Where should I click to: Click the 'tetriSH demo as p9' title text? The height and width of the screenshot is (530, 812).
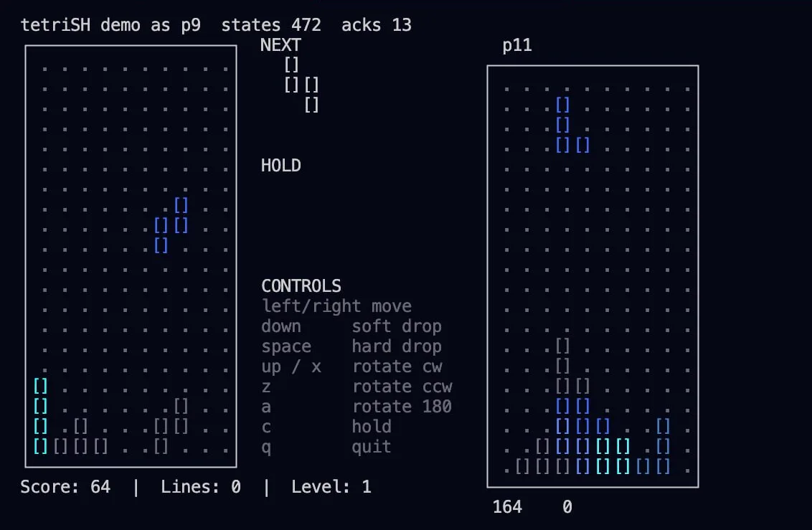click(x=110, y=25)
